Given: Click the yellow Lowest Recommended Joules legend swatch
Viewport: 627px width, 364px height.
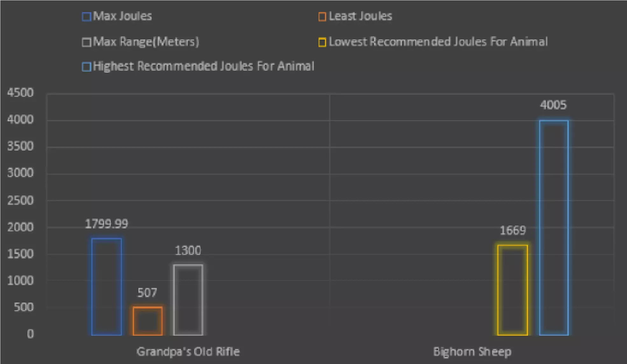Looking at the screenshot, I should click(322, 42).
